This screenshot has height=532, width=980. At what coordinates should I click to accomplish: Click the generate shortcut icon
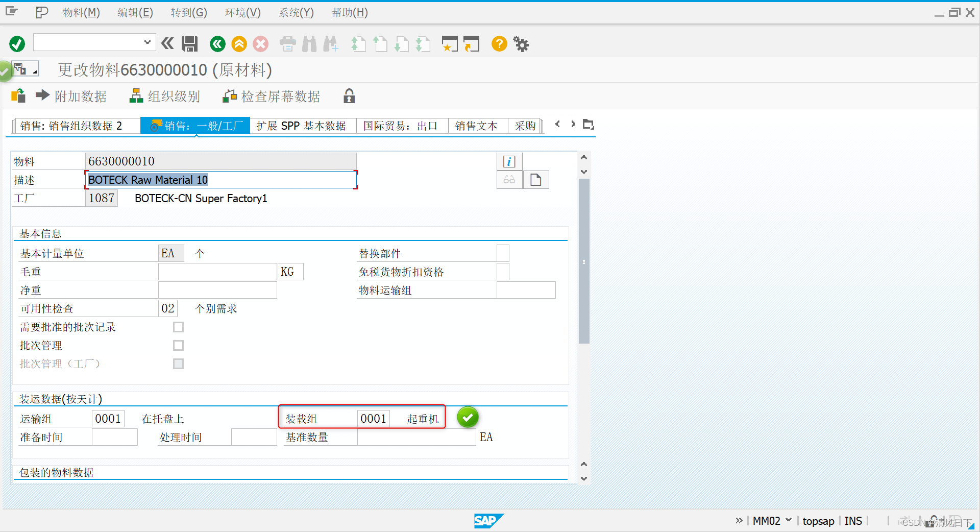pos(472,44)
